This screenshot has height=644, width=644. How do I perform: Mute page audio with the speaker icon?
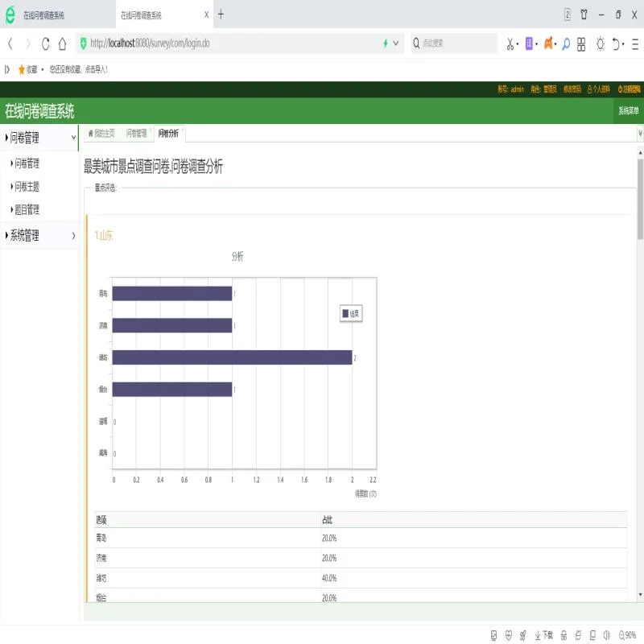pos(606,635)
